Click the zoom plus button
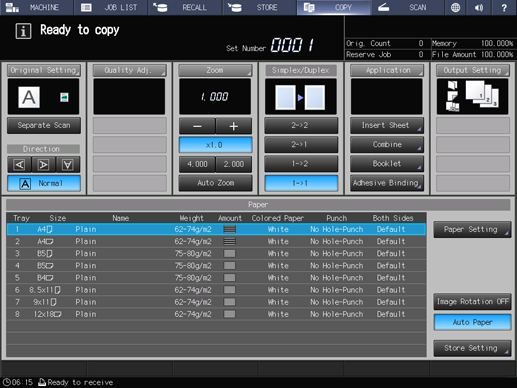Viewport: 517px width, 388px height. 233,126
